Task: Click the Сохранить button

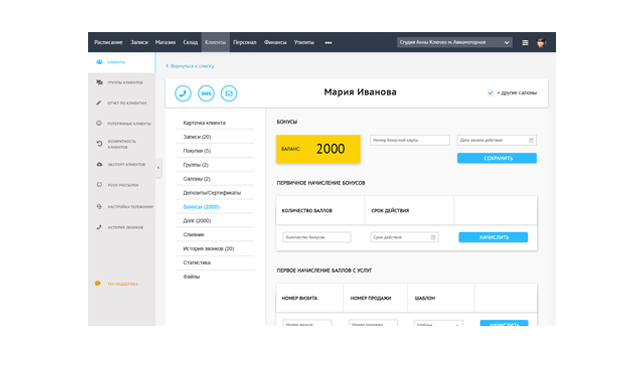Action: pyautogui.click(x=497, y=158)
